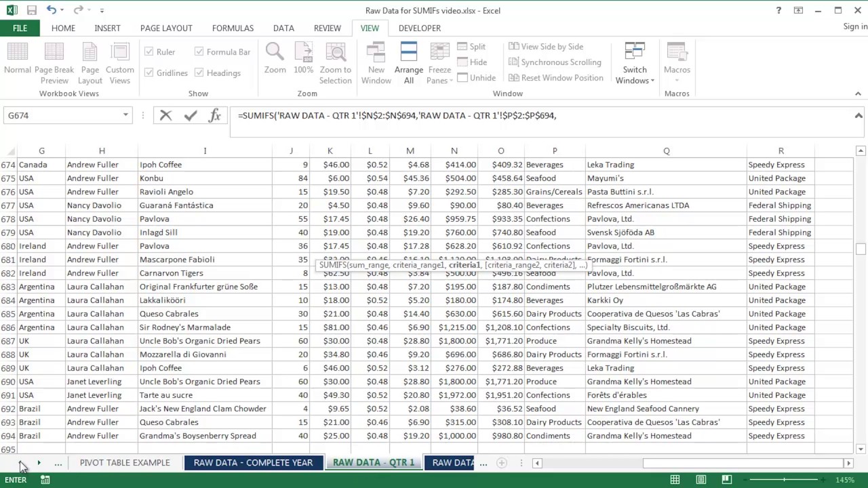868x488 pixels.
Task: Click inside the formula bar text
Action: (397, 116)
